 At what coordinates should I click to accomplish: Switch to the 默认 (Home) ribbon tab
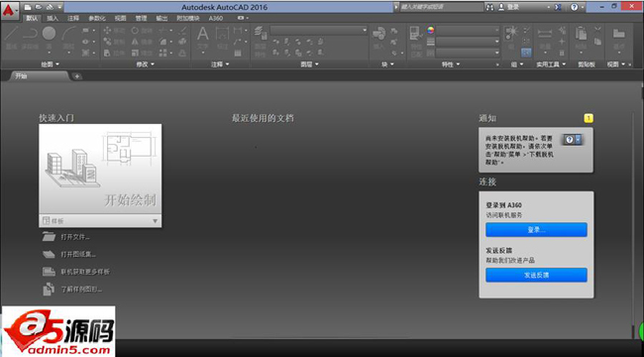coord(32,18)
